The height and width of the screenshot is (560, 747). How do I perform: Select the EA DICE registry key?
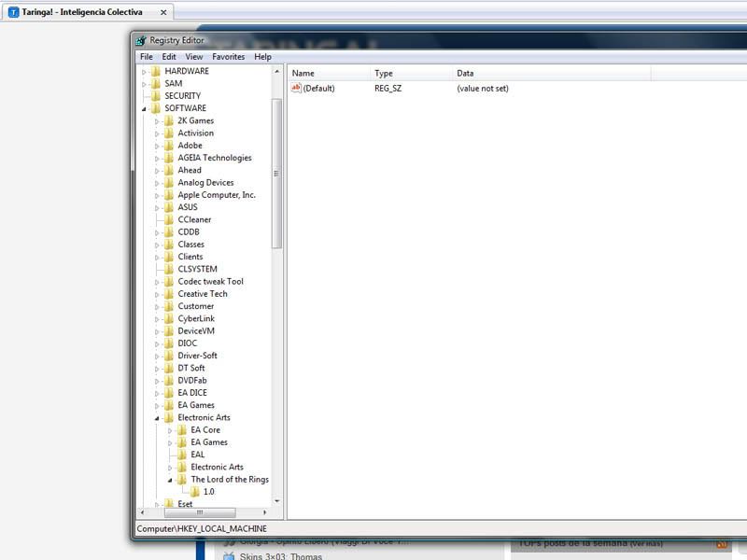[x=192, y=393]
